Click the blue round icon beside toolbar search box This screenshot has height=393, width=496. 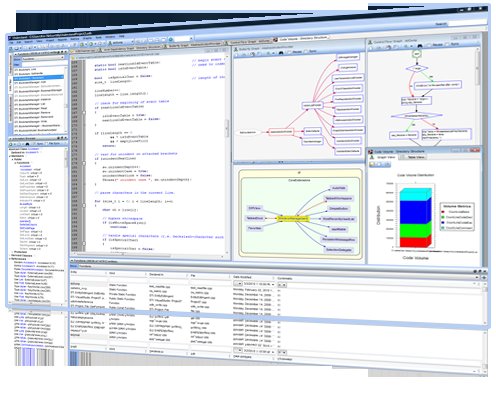point(170,39)
